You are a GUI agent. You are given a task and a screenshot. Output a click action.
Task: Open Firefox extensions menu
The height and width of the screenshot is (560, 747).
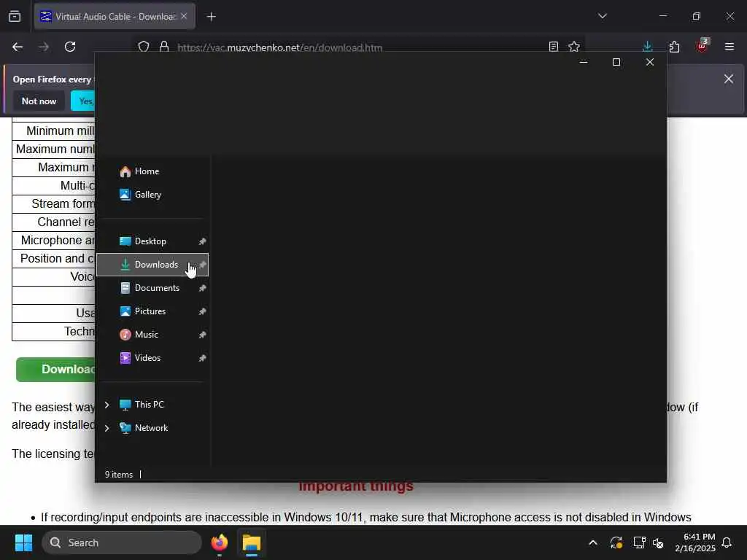click(674, 47)
